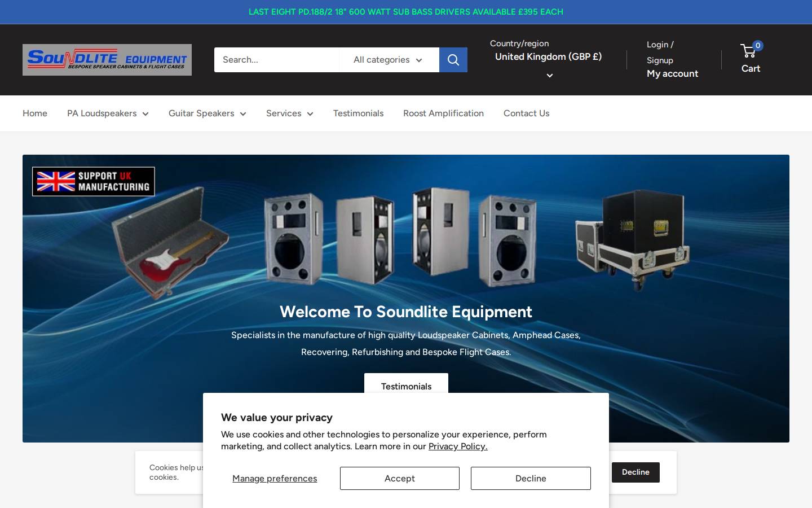Open the Privacy Policy link
812x508 pixels.
click(x=458, y=446)
